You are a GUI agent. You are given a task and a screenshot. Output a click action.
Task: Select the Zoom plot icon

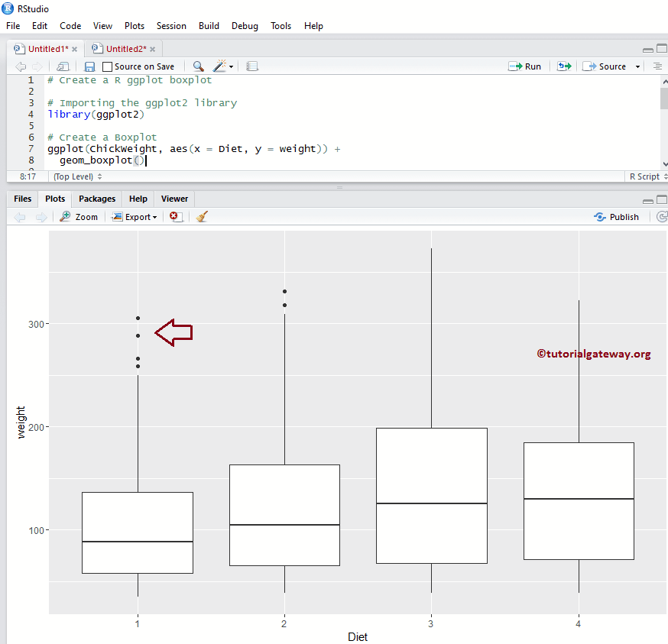pyautogui.click(x=78, y=216)
